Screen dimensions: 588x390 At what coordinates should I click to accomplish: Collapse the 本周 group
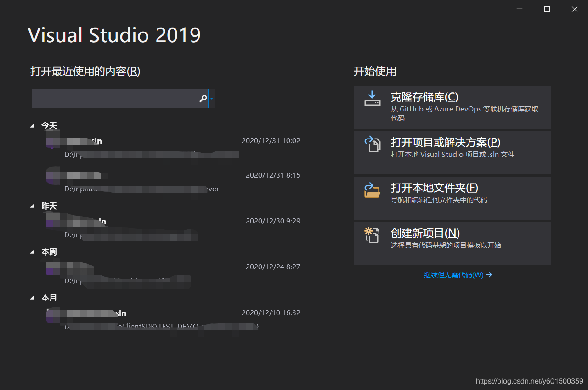[x=32, y=252]
